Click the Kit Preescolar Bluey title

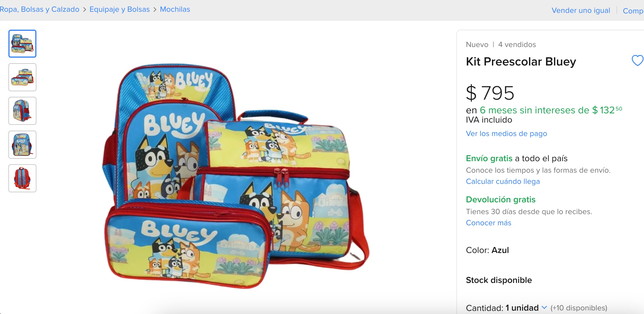click(x=521, y=62)
